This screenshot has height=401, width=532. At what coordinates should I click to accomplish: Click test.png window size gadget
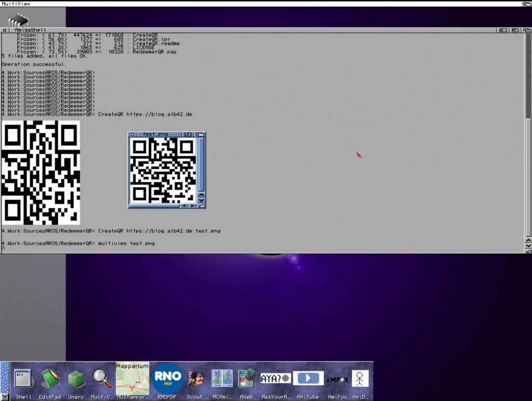coord(201,206)
